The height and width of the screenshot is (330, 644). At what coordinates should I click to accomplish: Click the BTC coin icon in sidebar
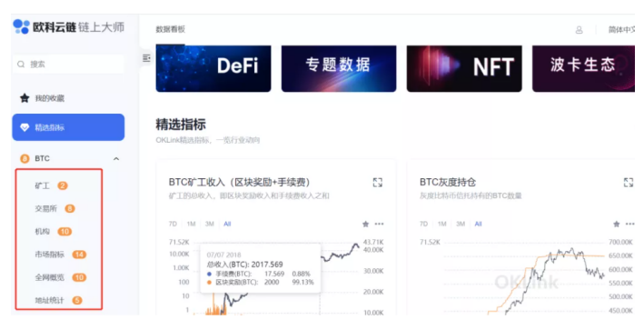pyautogui.click(x=25, y=158)
